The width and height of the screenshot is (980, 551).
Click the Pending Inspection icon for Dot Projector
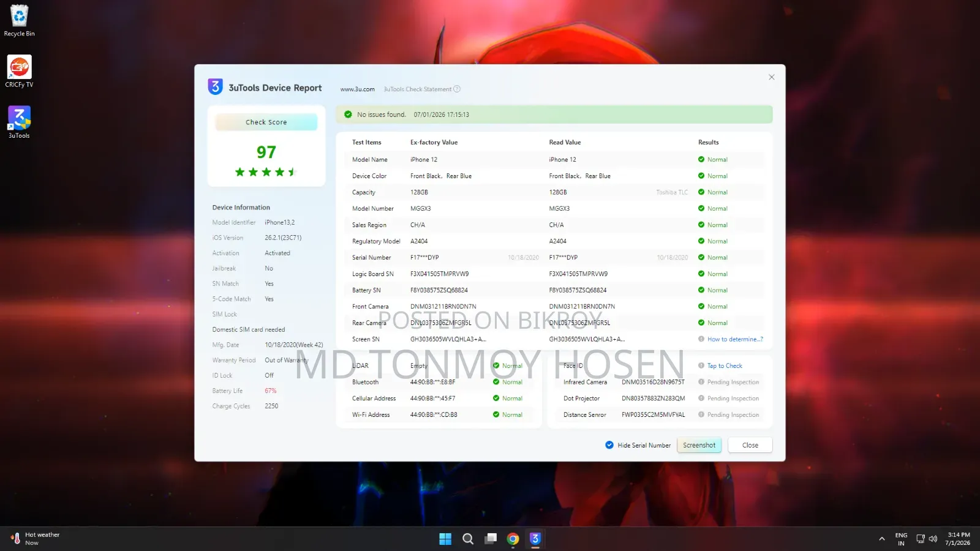pos(701,399)
